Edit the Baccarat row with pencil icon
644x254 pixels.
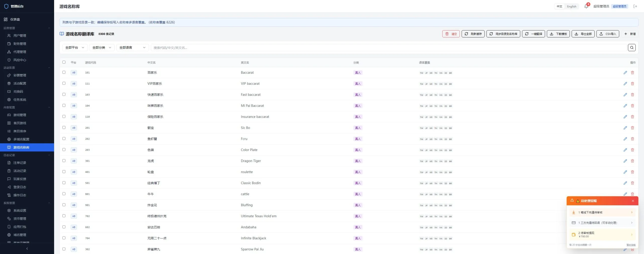point(625,73)
